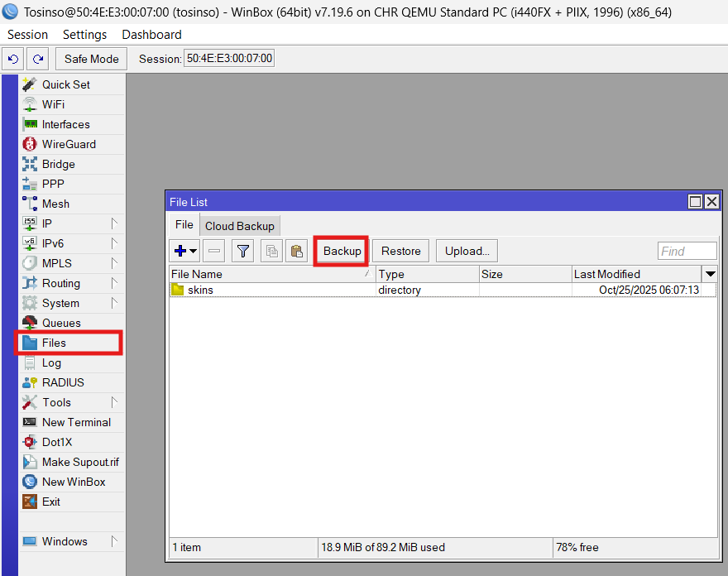Expand the System submenu
The width and height of the screenshot is (728, 576).
pyautogui.click(x=114, y=303)
